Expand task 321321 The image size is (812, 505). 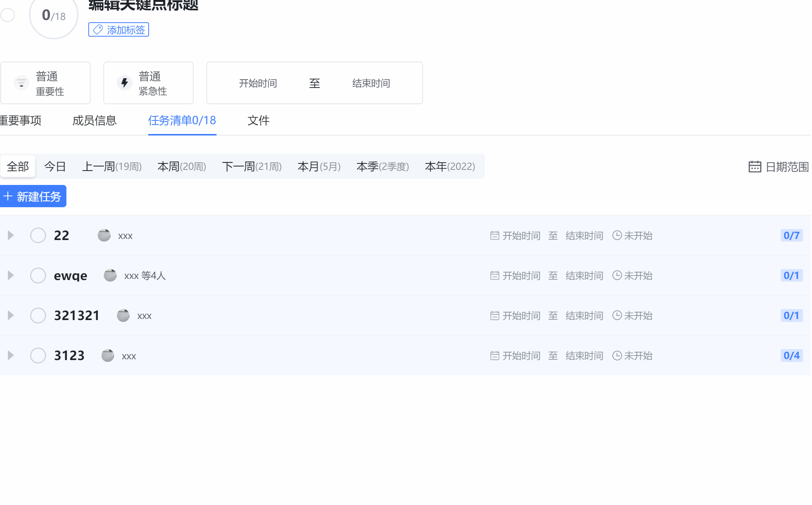coord(10,315)
